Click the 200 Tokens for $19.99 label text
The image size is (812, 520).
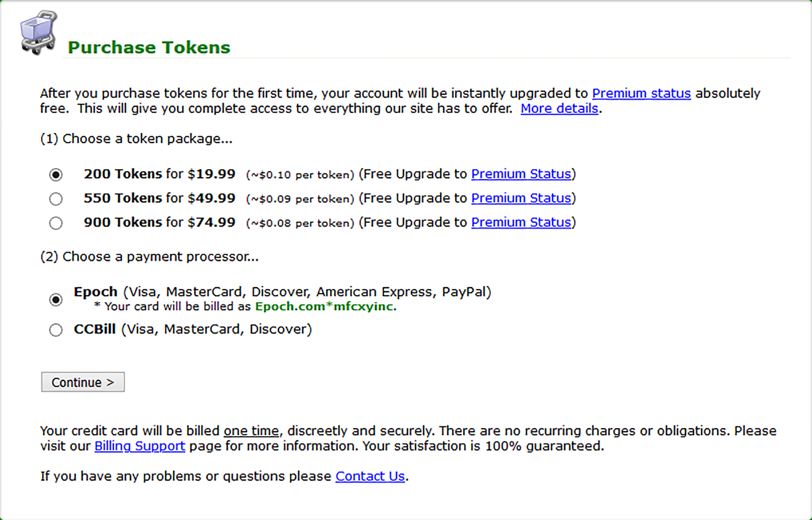pyautogui.click(x=160, y=174)
